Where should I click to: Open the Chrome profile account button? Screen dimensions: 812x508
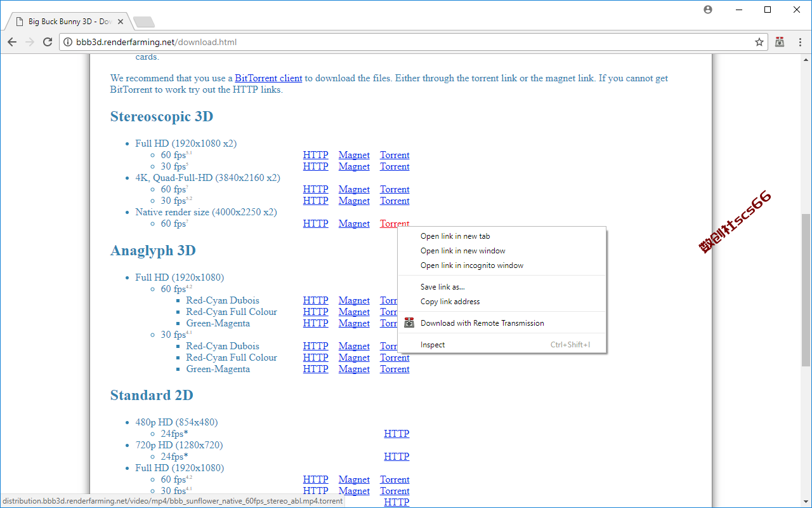click(x=708, y=10)
